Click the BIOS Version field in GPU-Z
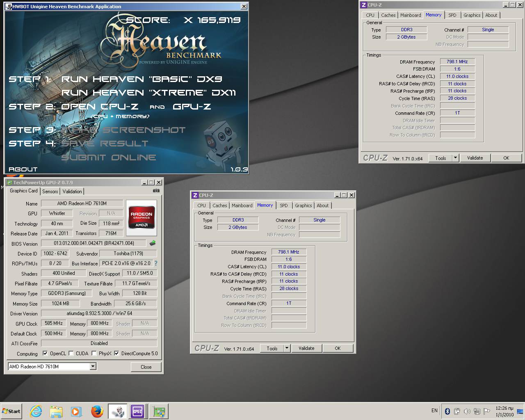The height and width of the screenshot is (420, 525). click(x=94, y=243)
